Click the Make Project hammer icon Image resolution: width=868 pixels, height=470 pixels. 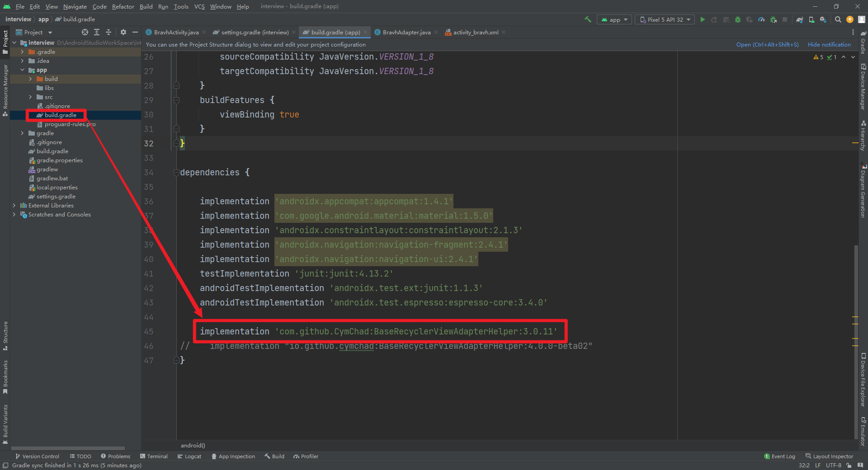(x=588, y=19)
